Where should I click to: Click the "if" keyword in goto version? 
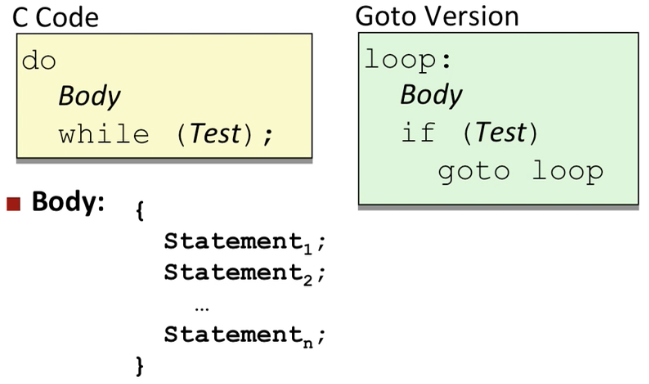(x=418, y=132)
